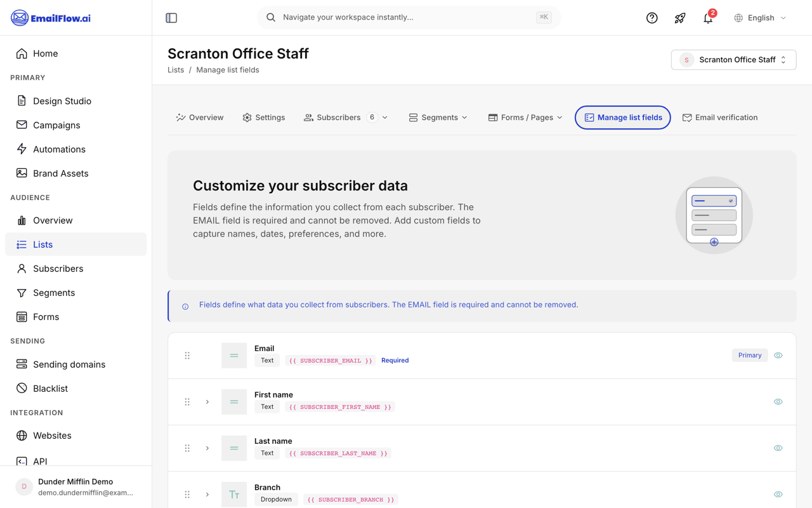Expand the First name field row
This screenshot has width=812, height=508.
tap(207, 402)
